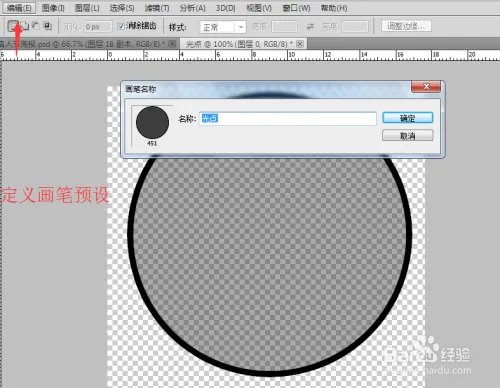Open the 图层(L) menu
Viewport: 500px width, 388px height.
(x=87, y=8)
